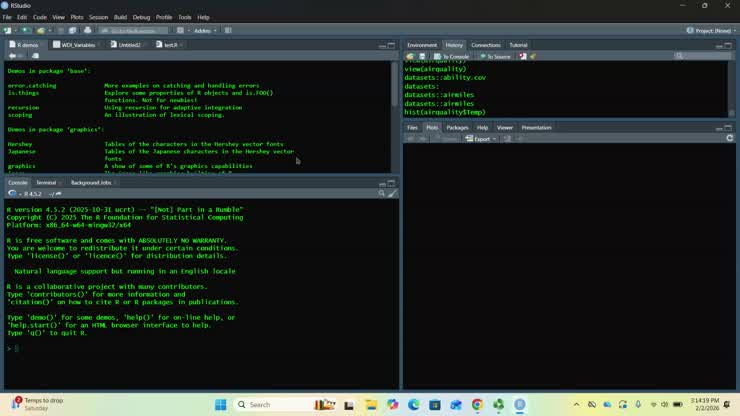This screenshot has width=740, height=416.
Task: Switch to the WDI_Variables tab
Action: 75,45
